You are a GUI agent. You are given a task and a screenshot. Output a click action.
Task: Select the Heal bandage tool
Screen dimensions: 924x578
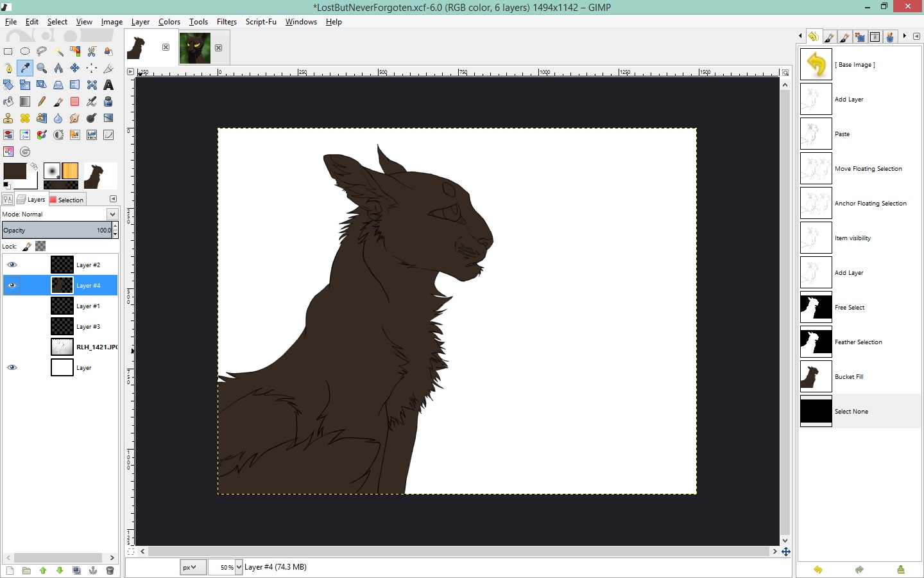[x=25, y=118]
